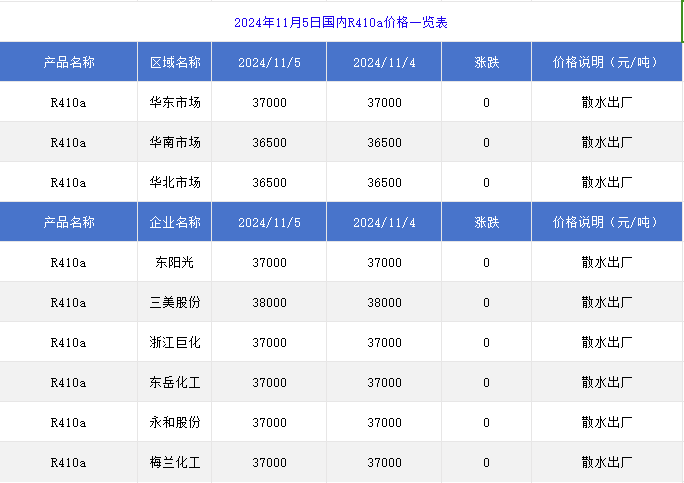Click 散水出厂 in the 三美股份 row
This screenshot has height=483, width=684.
coord(606,302)
